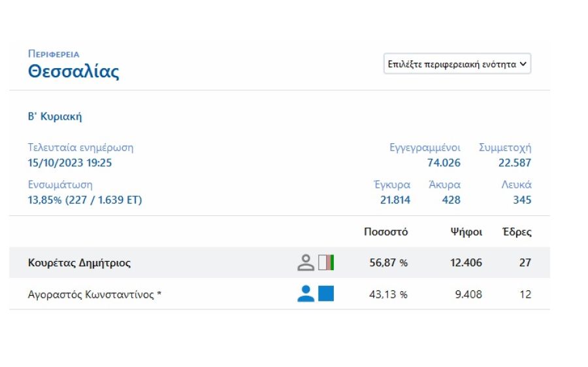
Task: Click the Συμμετοχή 22.587 figure
Action: 515,163
